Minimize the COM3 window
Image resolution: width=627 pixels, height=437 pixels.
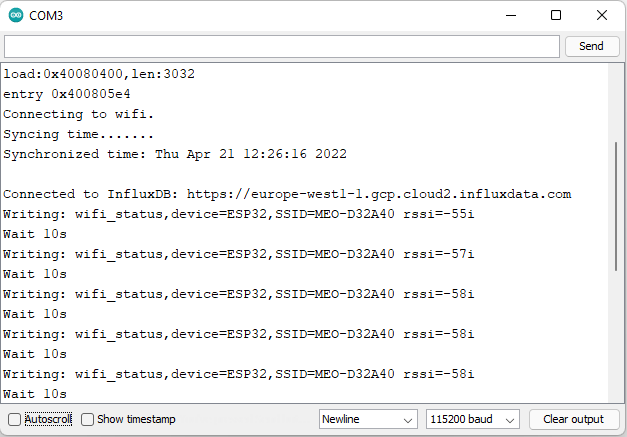pos(511,16)
